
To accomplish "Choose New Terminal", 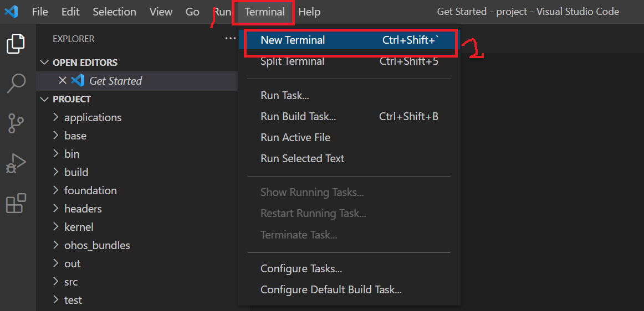I will tap(349, 40).
